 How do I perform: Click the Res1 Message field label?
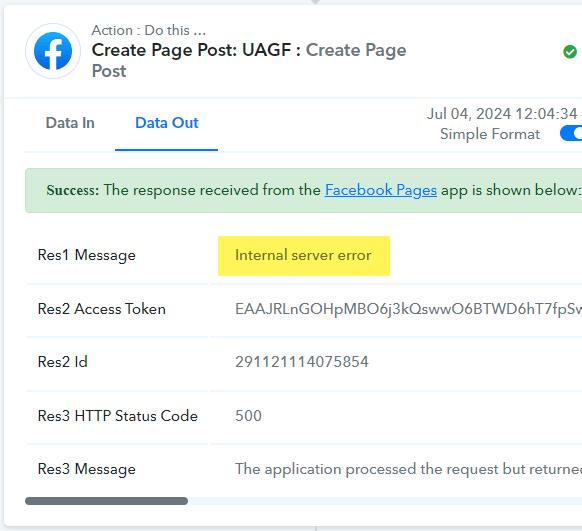[87, 255]
